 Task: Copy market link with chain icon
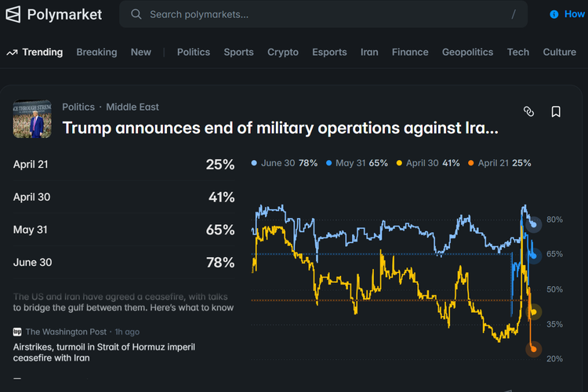click(x=528, y=112)
